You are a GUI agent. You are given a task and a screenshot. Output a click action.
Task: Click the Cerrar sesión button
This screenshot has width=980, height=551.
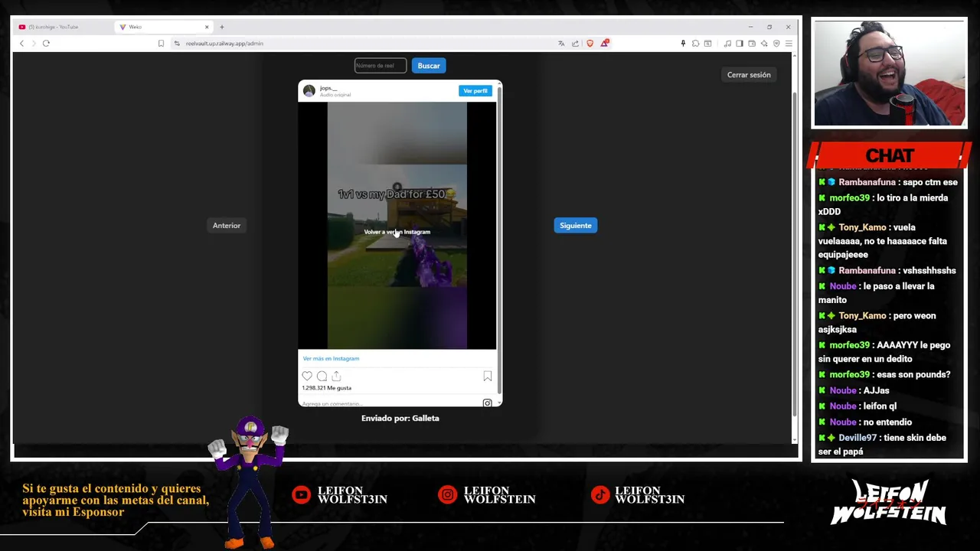tap(749, 75)
